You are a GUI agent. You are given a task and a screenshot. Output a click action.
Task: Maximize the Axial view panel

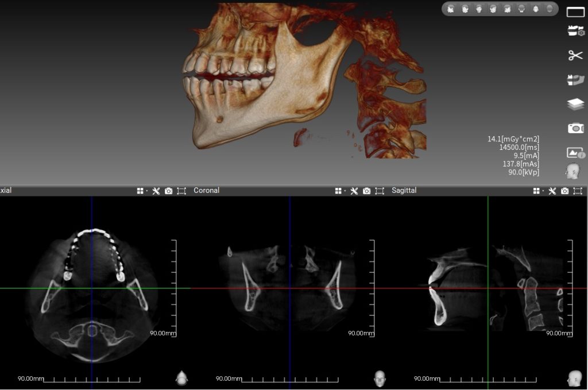[x=181, y=191]
